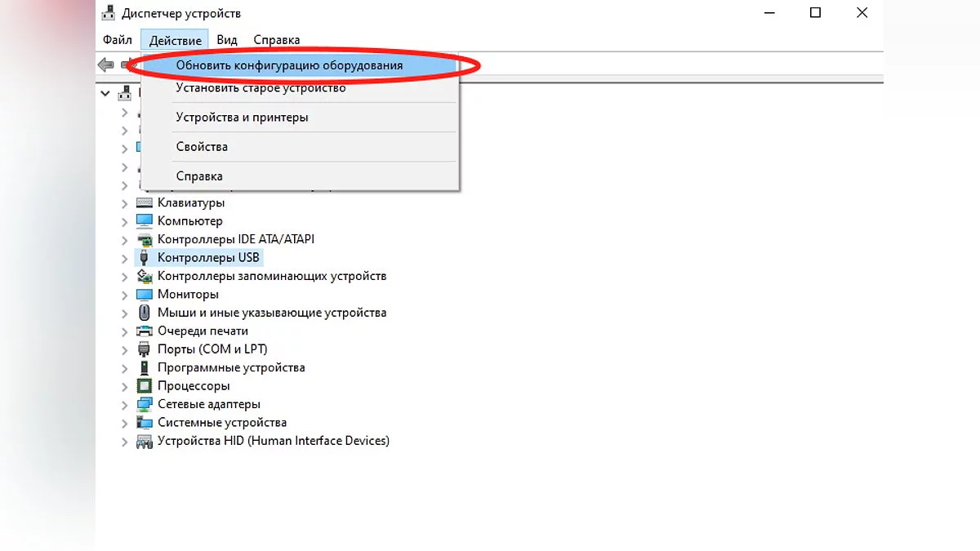Choose Установить старое устройство
This screenshot has width=980, height=551.
pyautogui.click(x=301, y=87)
